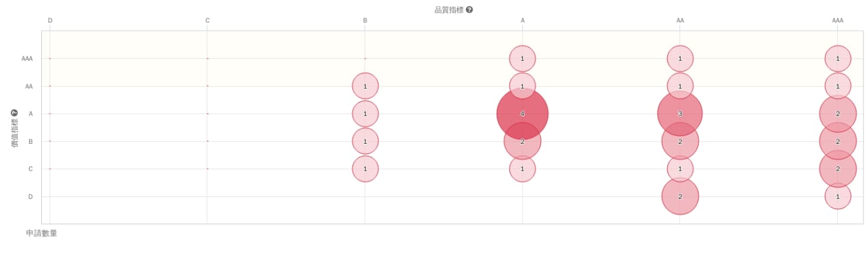868x256 pixels.
Task: Click help icon beside 品質指標 title
Action: 469,10
